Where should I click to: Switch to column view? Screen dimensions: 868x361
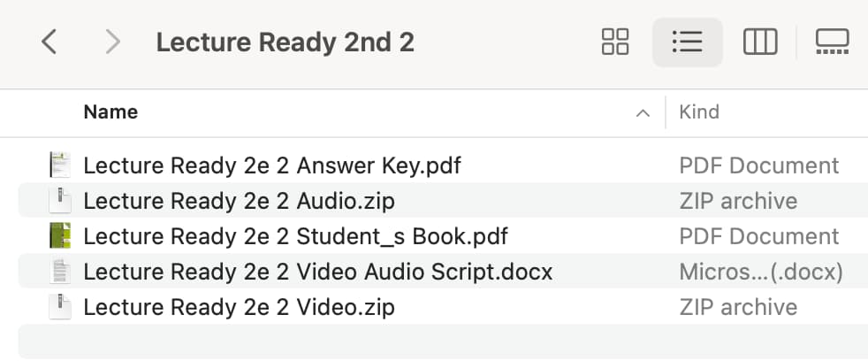[760, 42]
